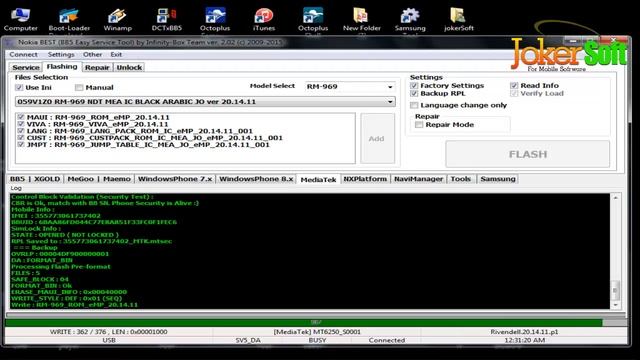The width and height of the screenshot is (640, 360).
Task: Switch to the Samsung tab
Action: pyautogui.click(x=498, y=179)
